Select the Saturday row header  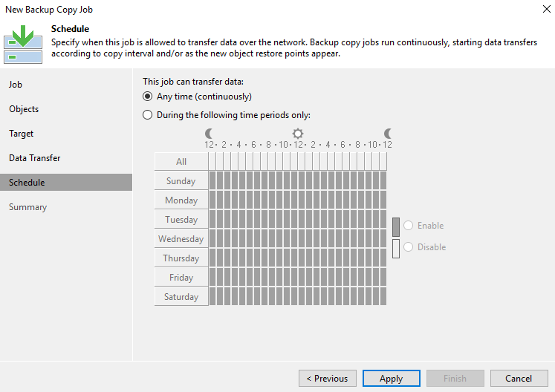coord(181,296)
